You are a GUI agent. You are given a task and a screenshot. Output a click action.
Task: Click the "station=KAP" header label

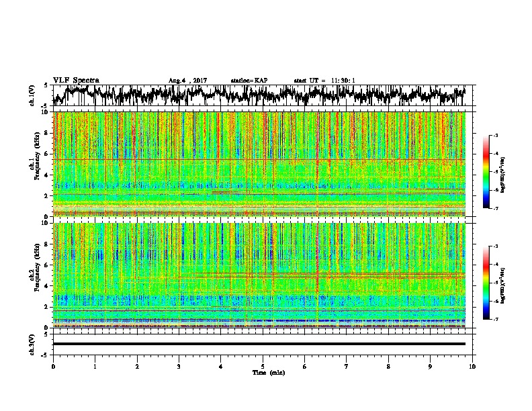249,81
